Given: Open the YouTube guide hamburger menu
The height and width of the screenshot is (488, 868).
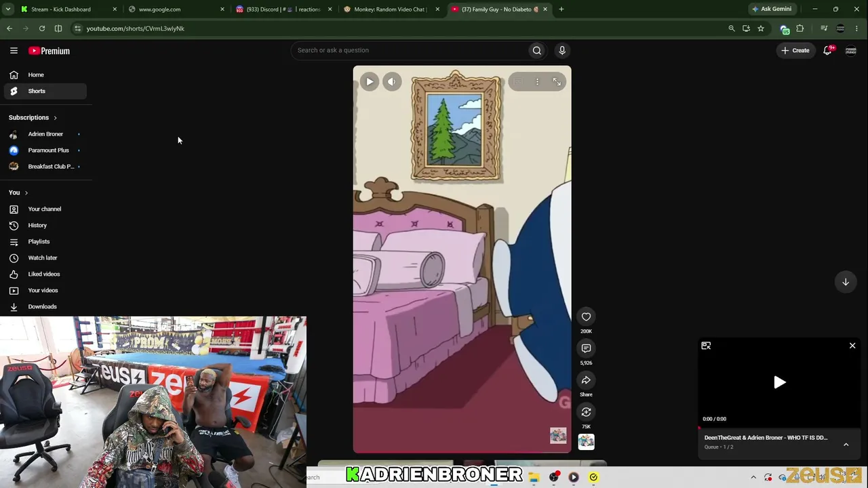Looking at the screenshot, I should [14, 51].
